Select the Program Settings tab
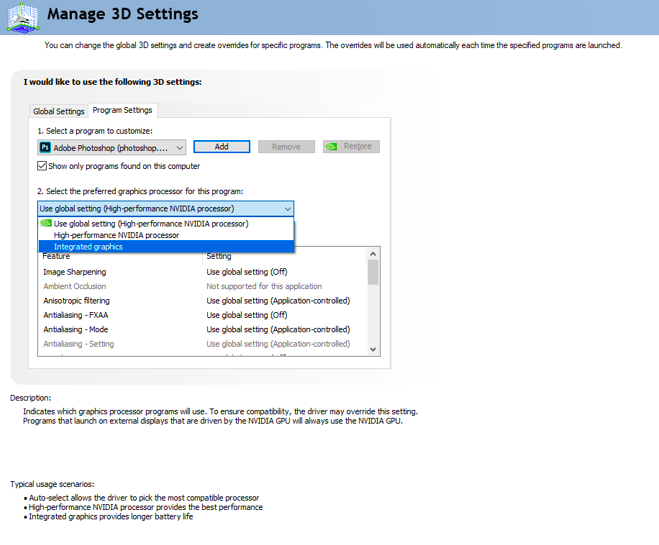 point(122,110)
